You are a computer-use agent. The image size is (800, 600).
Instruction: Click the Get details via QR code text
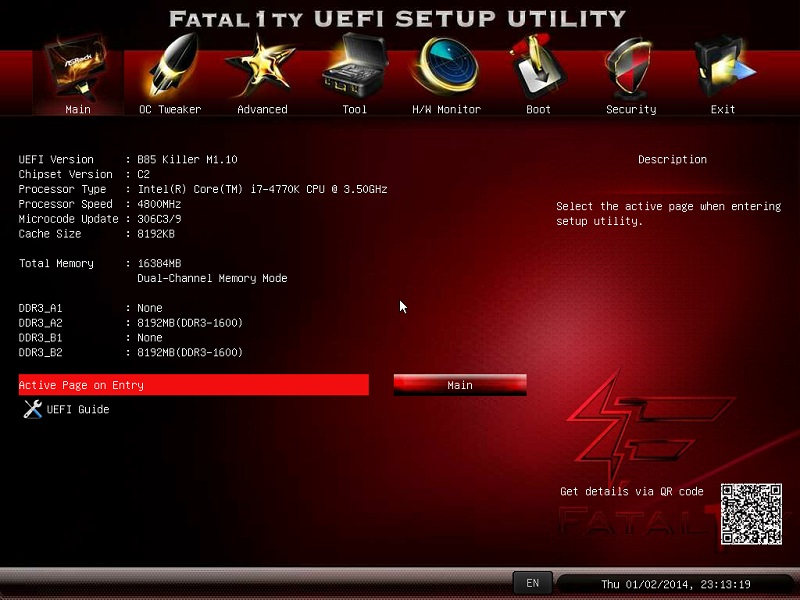point(632,491)
